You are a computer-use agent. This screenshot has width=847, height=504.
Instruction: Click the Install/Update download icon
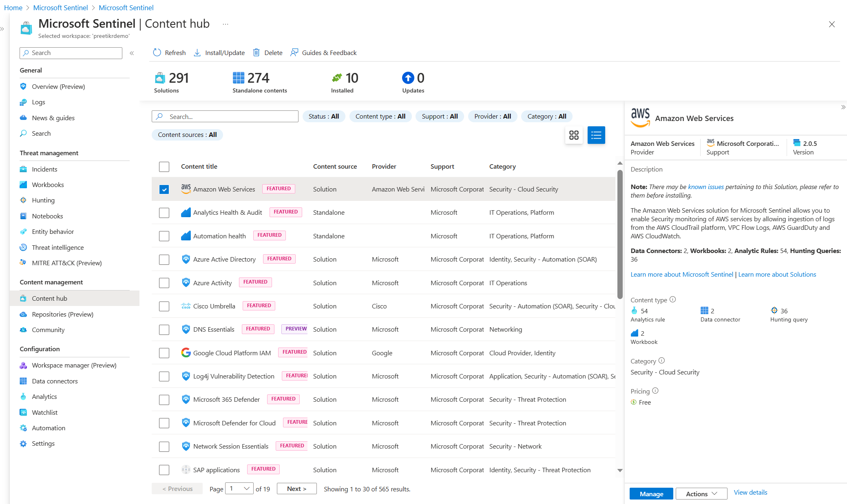197,53
